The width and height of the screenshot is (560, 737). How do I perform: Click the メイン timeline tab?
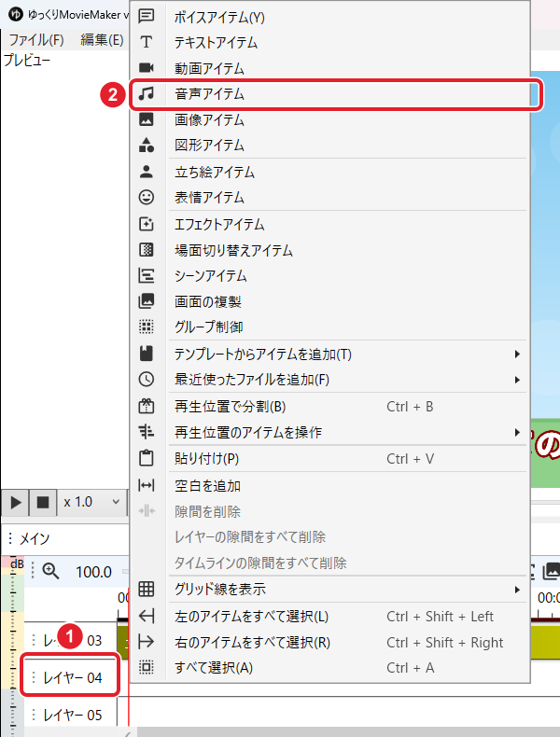[34, 538]
